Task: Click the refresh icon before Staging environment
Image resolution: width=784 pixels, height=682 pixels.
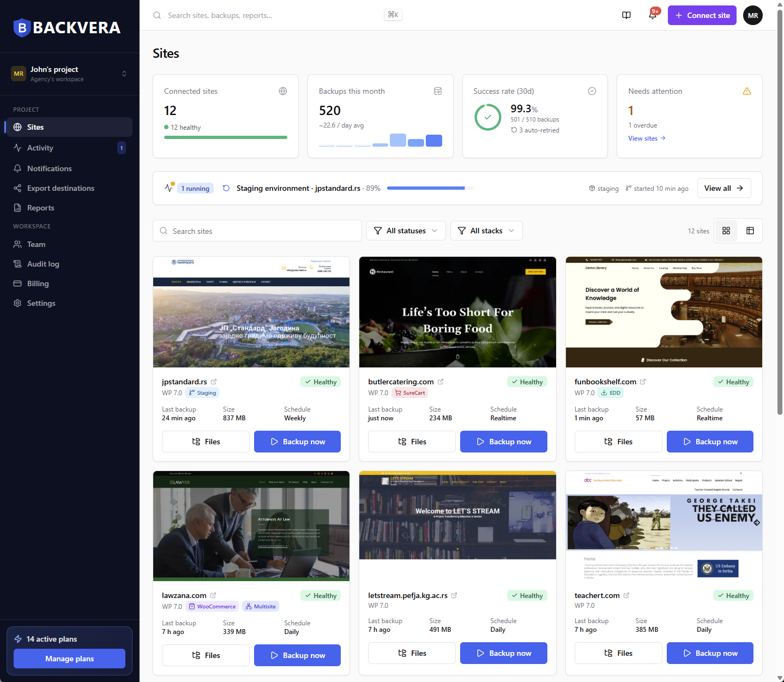Action: [x=226, y=188]
